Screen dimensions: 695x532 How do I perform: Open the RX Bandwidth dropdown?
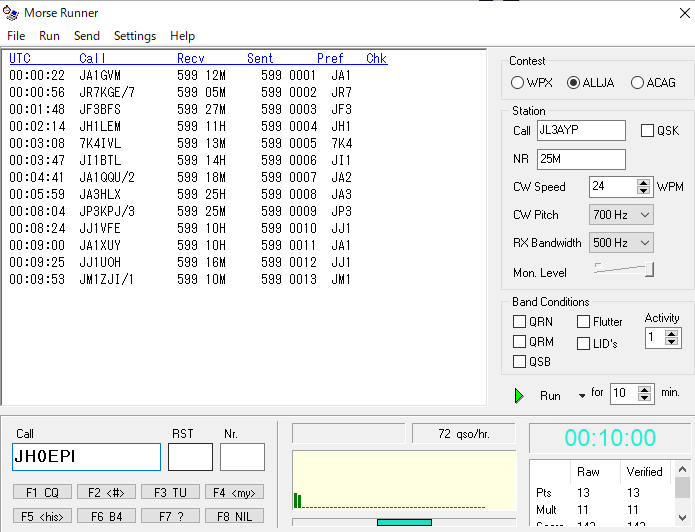[x=621, y=243]
